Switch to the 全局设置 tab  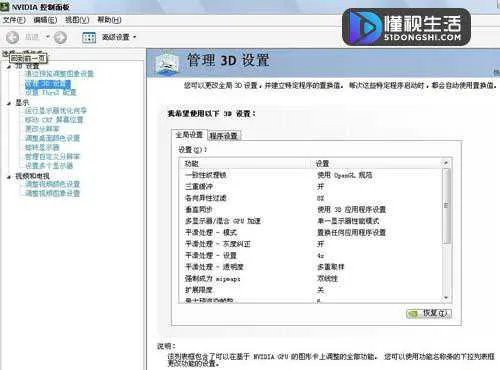189,135
